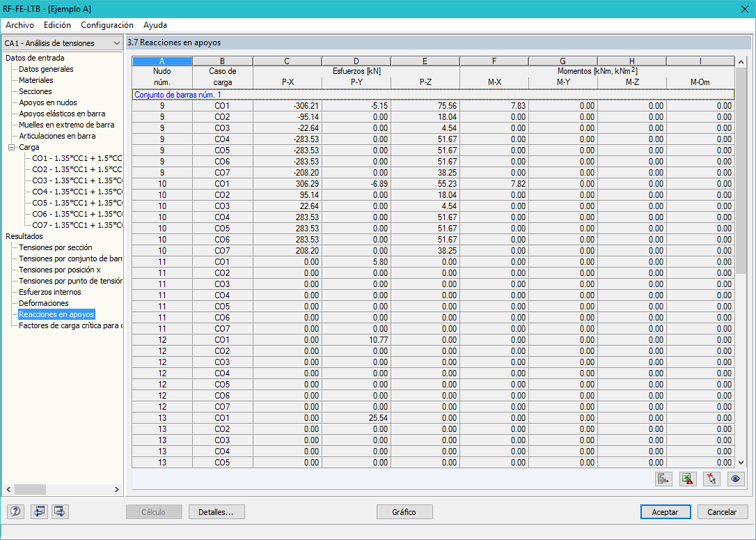The width and height of the screenshot is (756, 540).
Task: Click column F header
Action: point(494,61)
